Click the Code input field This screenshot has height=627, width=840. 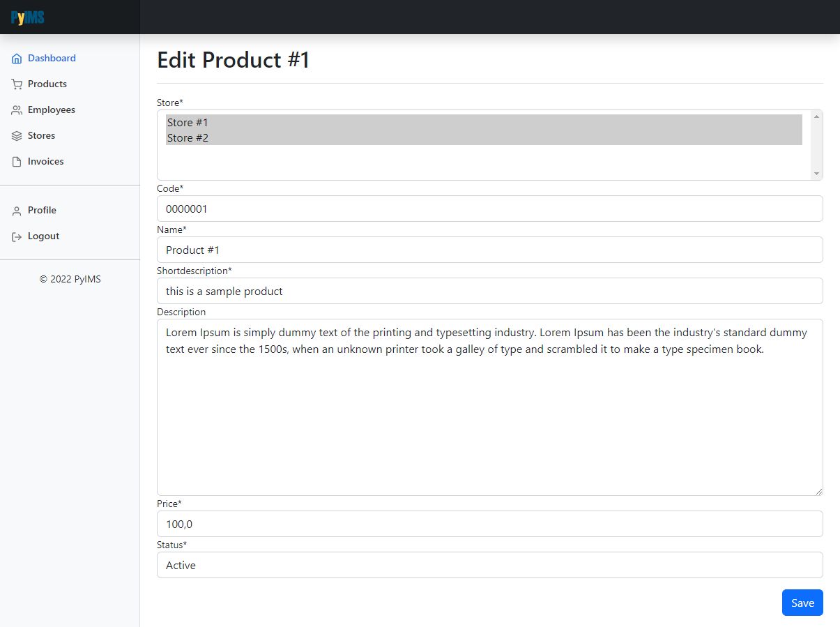pos(490,209)
